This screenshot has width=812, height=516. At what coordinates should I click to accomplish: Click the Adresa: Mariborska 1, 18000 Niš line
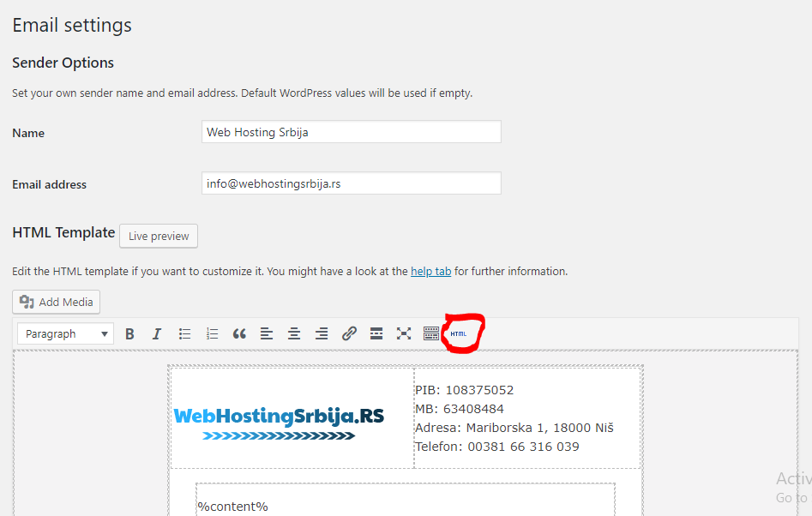click(x=514, y=428)
